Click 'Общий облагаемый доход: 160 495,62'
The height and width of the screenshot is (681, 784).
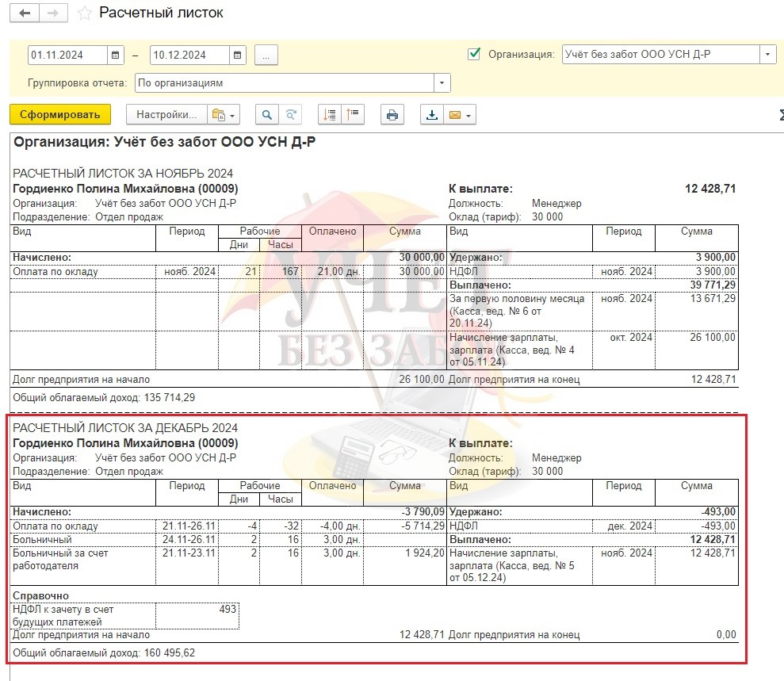(x=104, y=653)
